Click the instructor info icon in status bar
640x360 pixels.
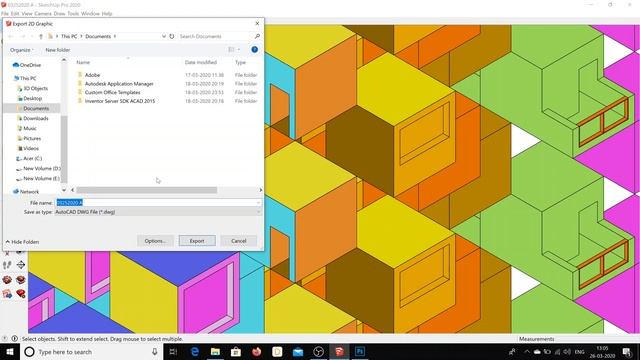tap(14, 338)
